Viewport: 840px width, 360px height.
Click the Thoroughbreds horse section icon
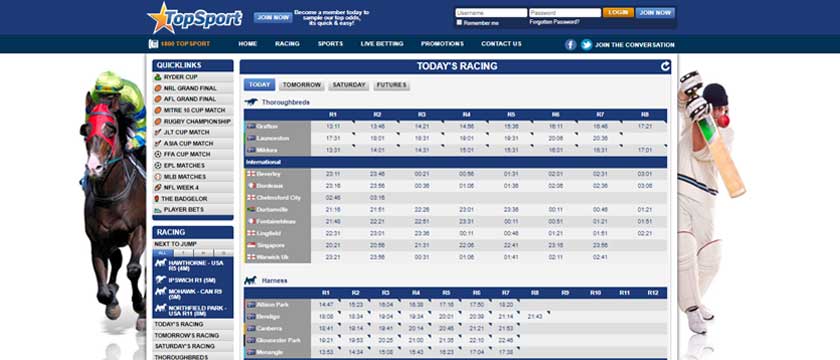(x=251, y=102)
